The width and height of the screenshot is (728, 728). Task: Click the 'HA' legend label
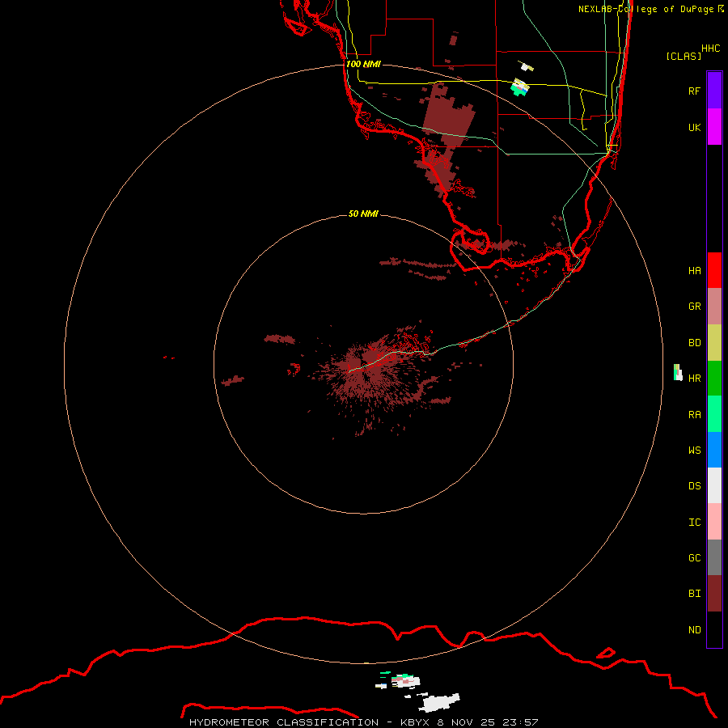click(x=695, y=271)
